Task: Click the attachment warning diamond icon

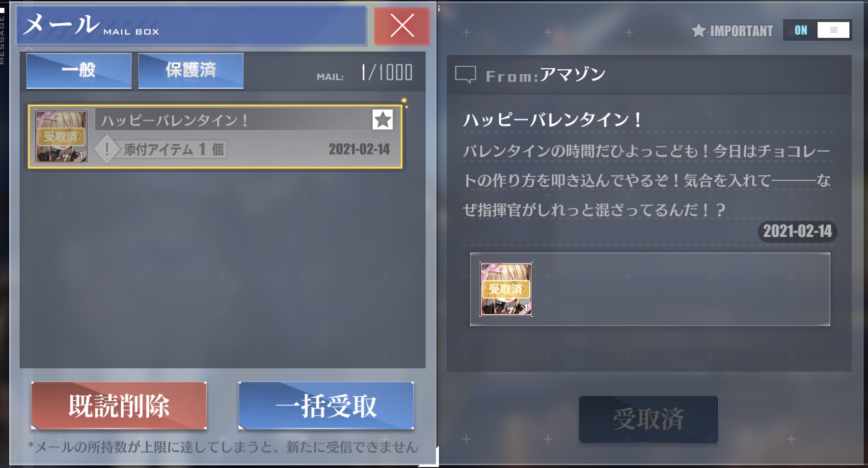Action: [107, 149]
